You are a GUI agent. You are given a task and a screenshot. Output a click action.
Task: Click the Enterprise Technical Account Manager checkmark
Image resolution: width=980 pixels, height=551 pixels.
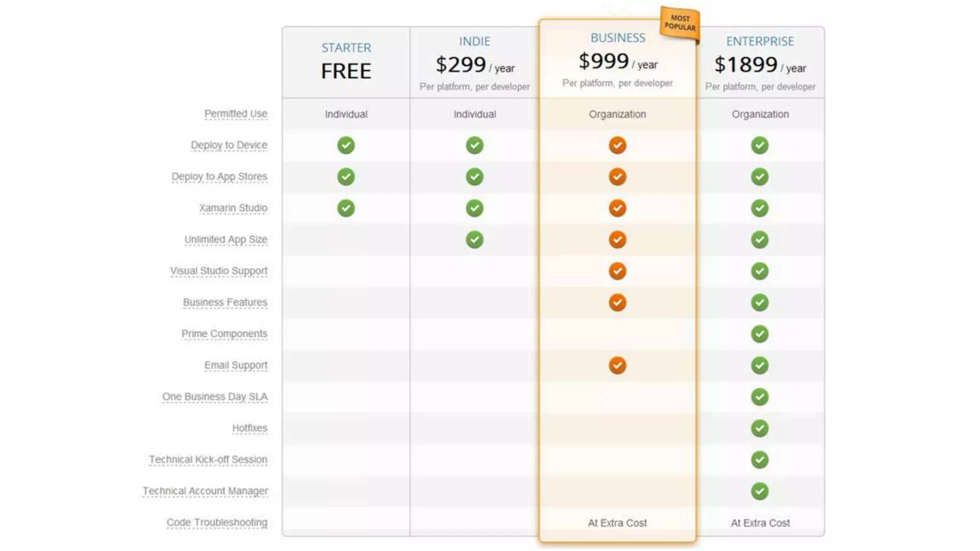tap(759, 491)
